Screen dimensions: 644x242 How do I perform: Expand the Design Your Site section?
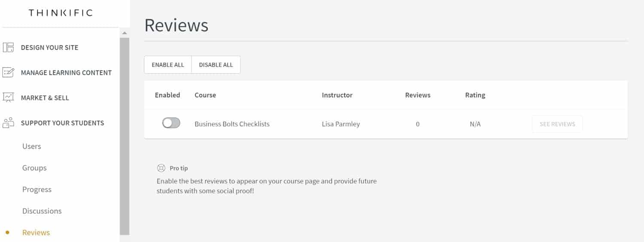point(50,48)
